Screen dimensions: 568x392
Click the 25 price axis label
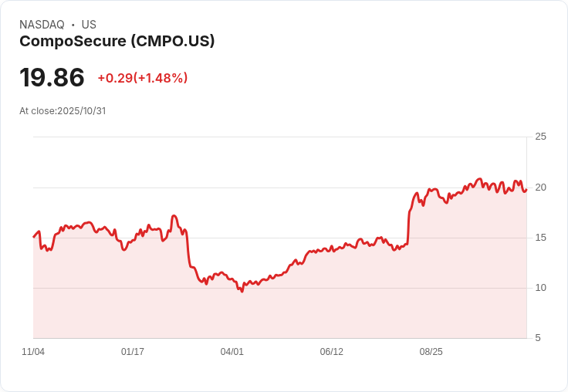(x=540, y=137)
